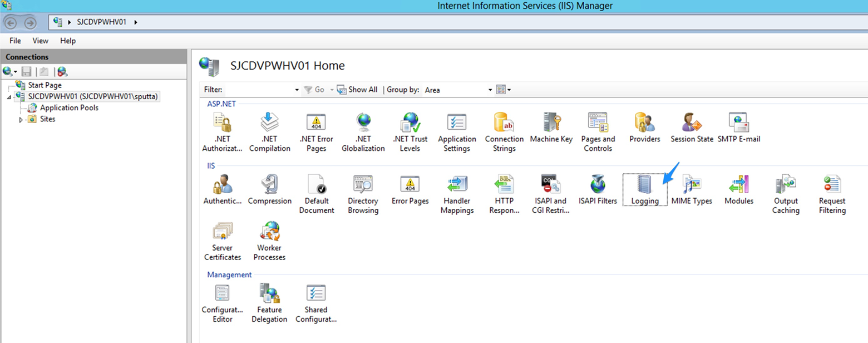Open the Server Certificates icon
868x343 pixels.
click(223, 241)
